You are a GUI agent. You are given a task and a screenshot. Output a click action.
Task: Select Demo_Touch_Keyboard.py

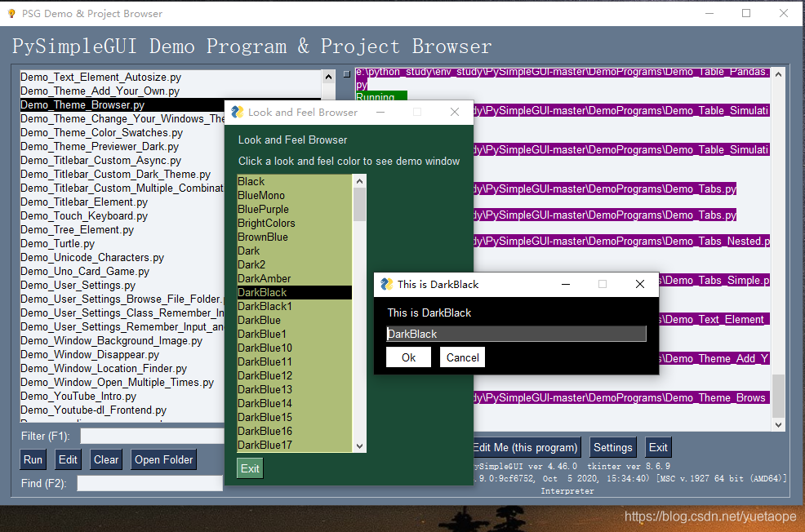[x=122, y=215]
